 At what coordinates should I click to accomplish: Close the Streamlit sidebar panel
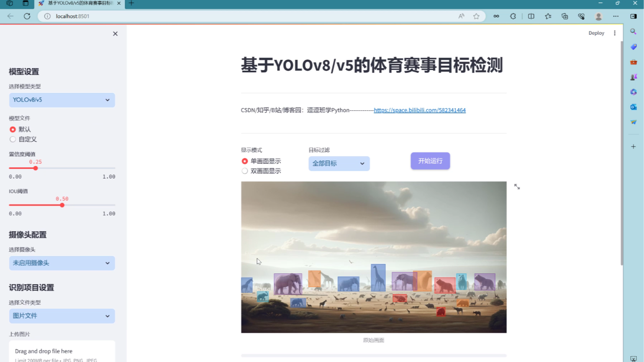point(115,34)
